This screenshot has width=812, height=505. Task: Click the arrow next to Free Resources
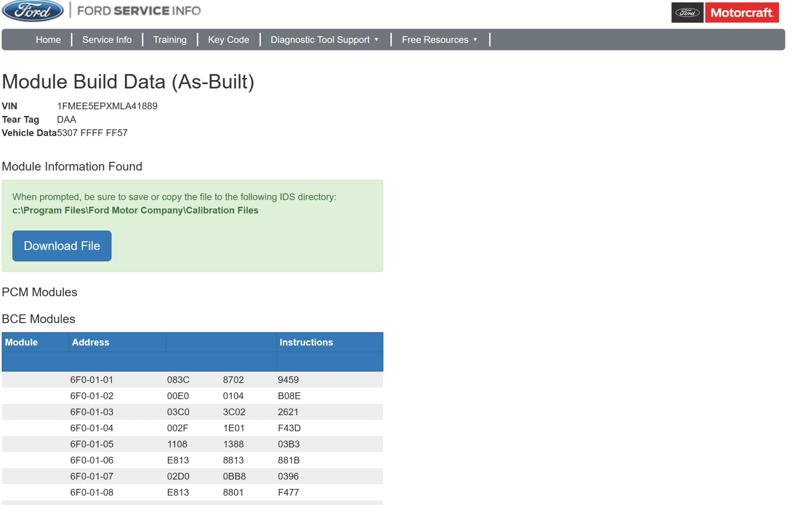pos(475,40)
